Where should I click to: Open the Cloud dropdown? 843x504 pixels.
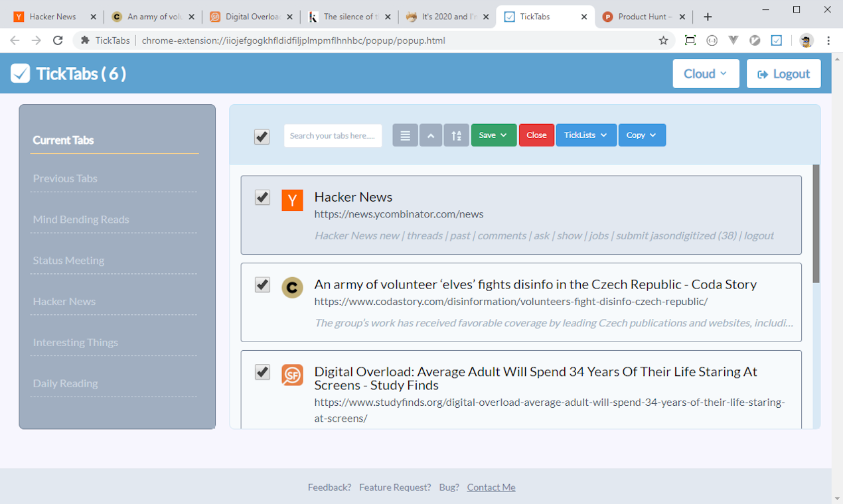coord(706,74)
